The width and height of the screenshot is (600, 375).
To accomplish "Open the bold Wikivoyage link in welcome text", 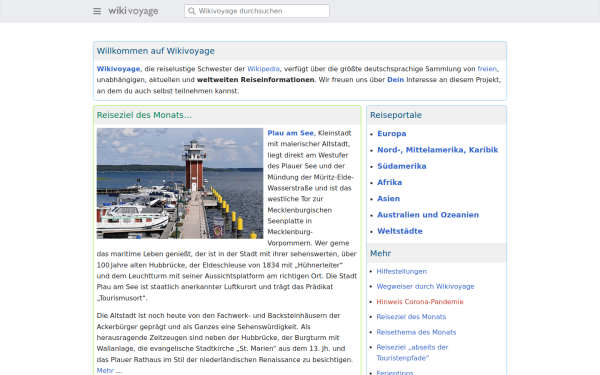I will 118,69.
